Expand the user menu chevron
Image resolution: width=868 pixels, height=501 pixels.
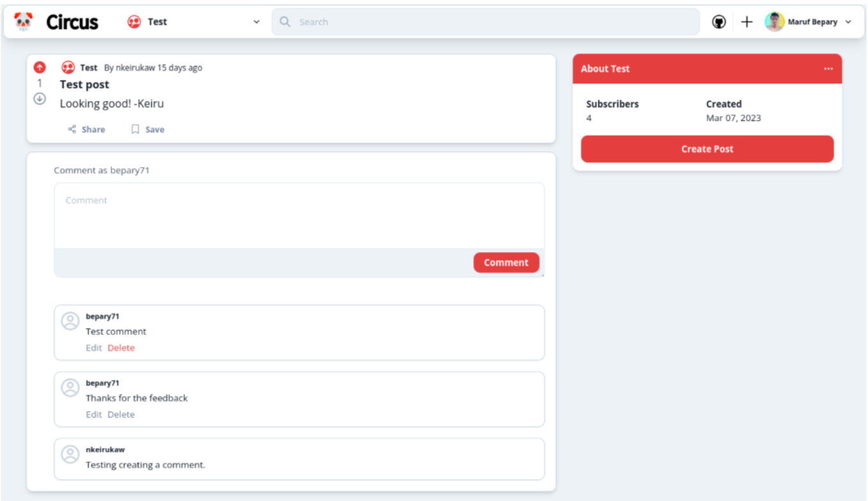tap(849, 22)
